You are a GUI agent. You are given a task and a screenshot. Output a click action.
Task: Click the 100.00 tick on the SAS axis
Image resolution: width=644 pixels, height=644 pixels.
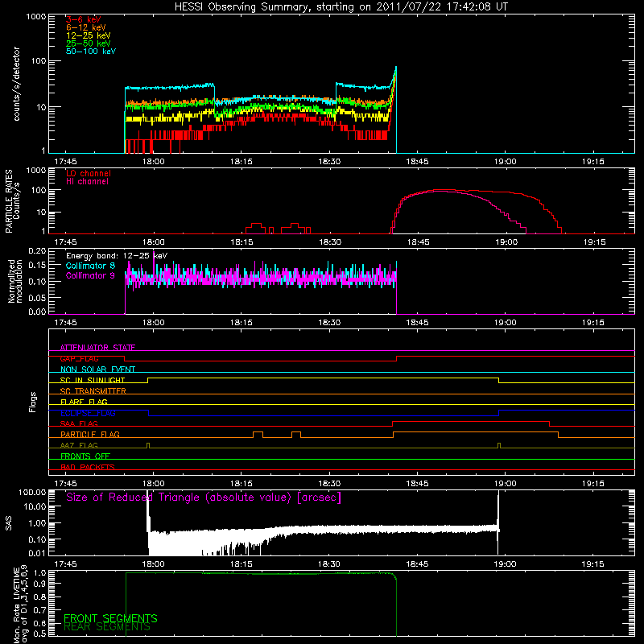(x=32, y=492)
